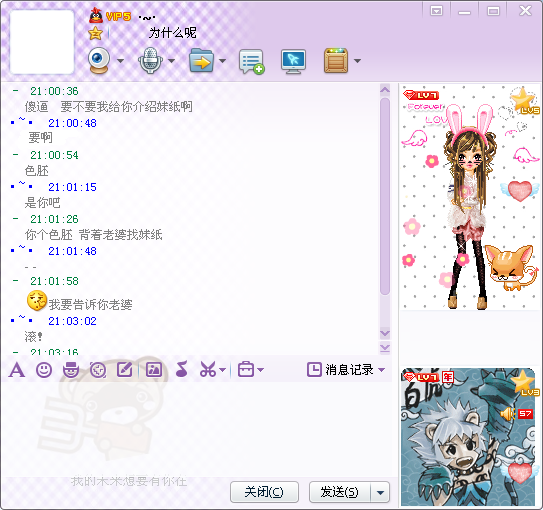543x510 pixels.
Task: Click the LV5 star on bunny girl show
Action: (524, 100)
